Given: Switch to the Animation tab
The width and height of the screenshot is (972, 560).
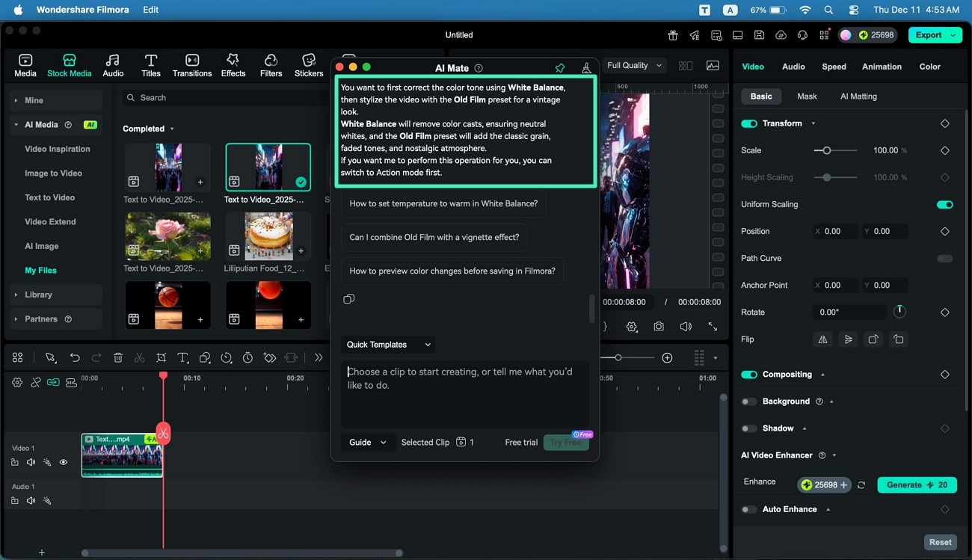Looking at the screenshot, I should pyautogui.click(x=882, y=67).
